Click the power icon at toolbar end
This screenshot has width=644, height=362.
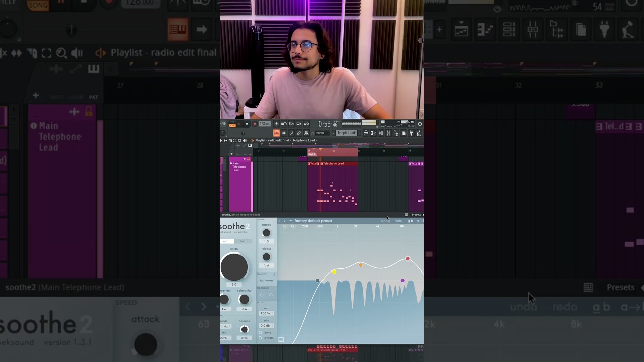tap(420, 124)
